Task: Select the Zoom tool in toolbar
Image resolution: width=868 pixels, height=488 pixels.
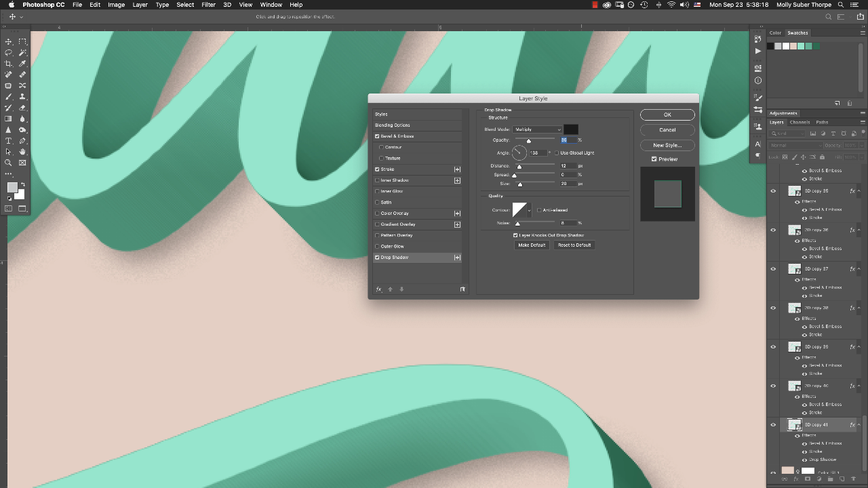Action: tap(9, 163)
